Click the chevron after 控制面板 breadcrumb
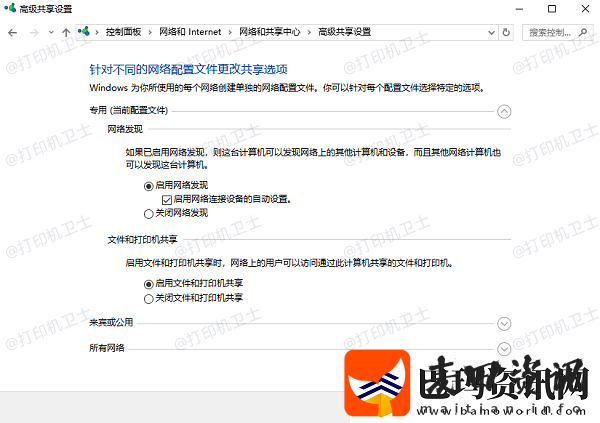This screenshot has height=423, width=600. tap(150, 33)
